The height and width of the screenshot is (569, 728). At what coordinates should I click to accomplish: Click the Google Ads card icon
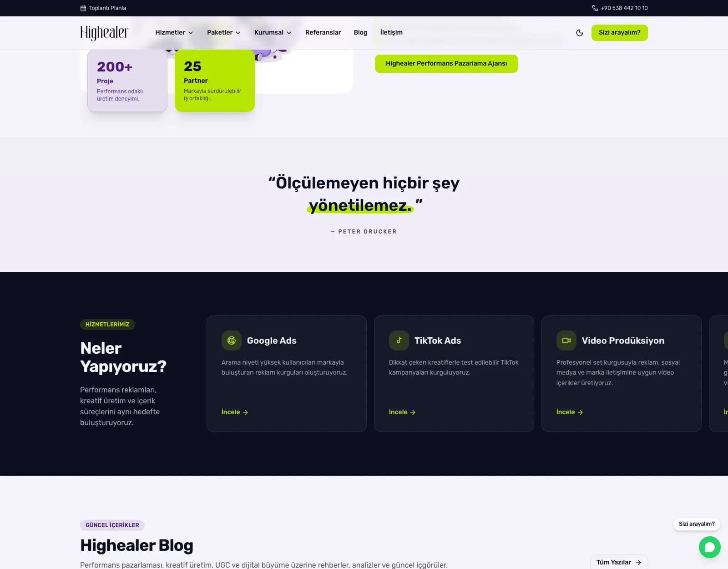(x=232, y=340)
